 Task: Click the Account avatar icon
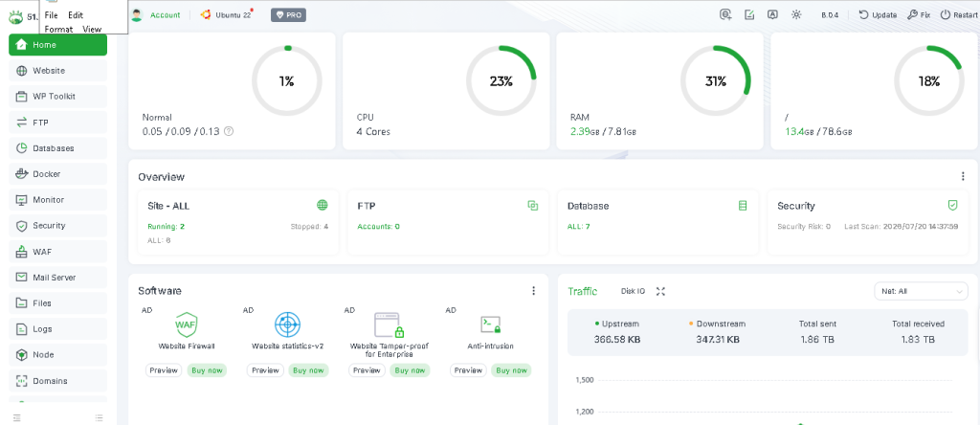(x=138, y=15)
